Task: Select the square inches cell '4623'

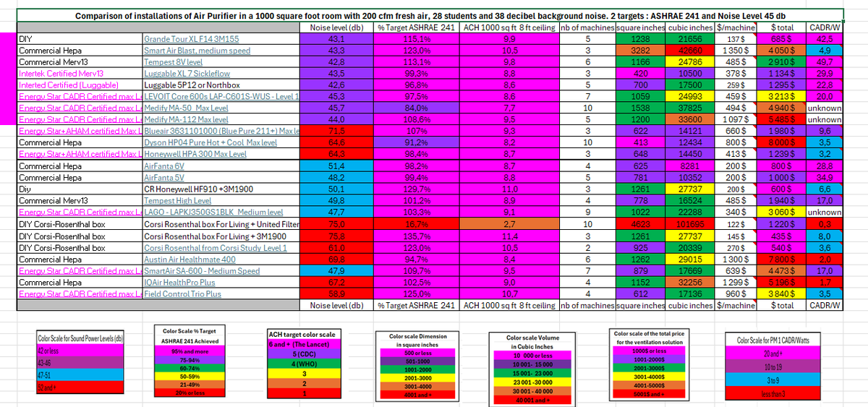Action: pos(639,224)
